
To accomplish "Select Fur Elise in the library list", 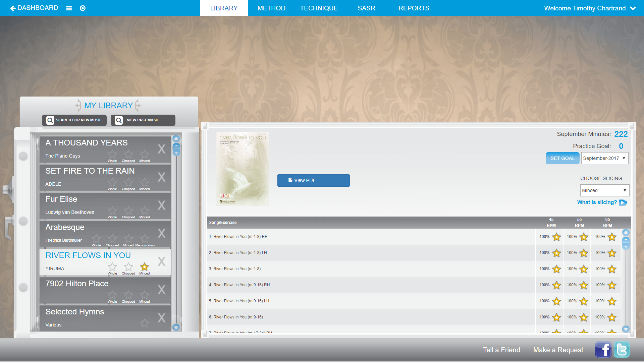I will (105, 205).
